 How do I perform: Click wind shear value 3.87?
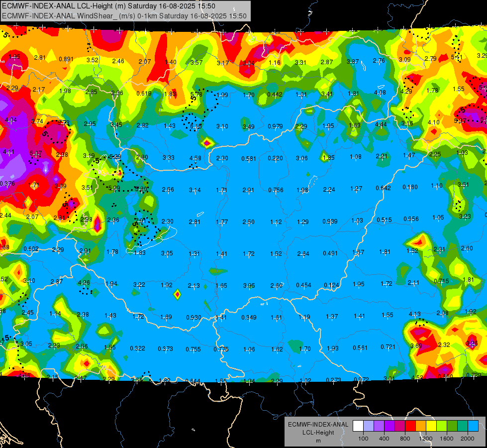pos(353,62)
